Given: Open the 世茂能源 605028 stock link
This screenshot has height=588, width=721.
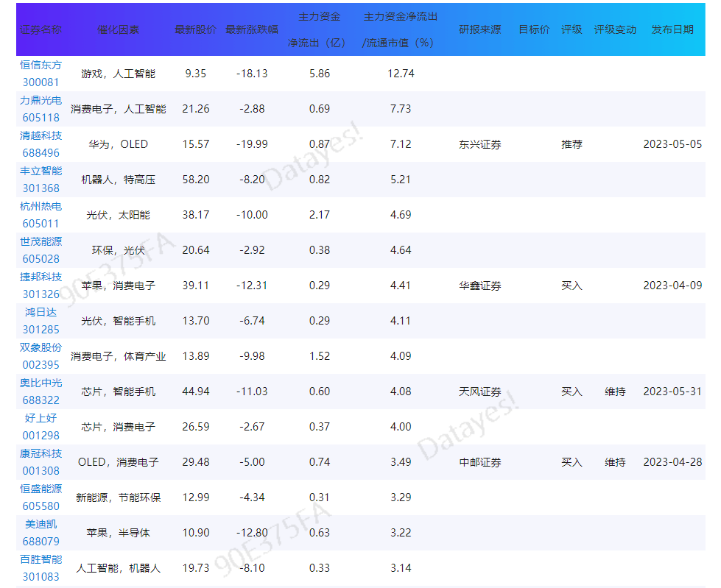Looking at the screenshot, I should coord(41,250).
